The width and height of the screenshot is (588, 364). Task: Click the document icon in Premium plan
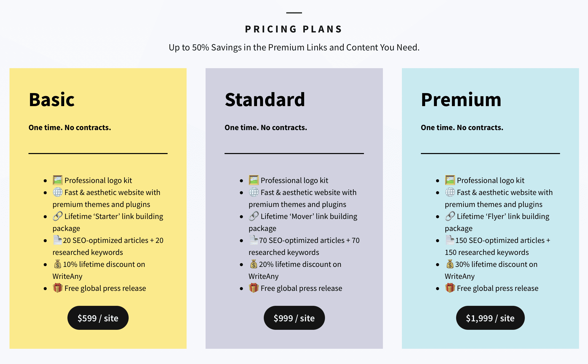[x=450, y=240]
